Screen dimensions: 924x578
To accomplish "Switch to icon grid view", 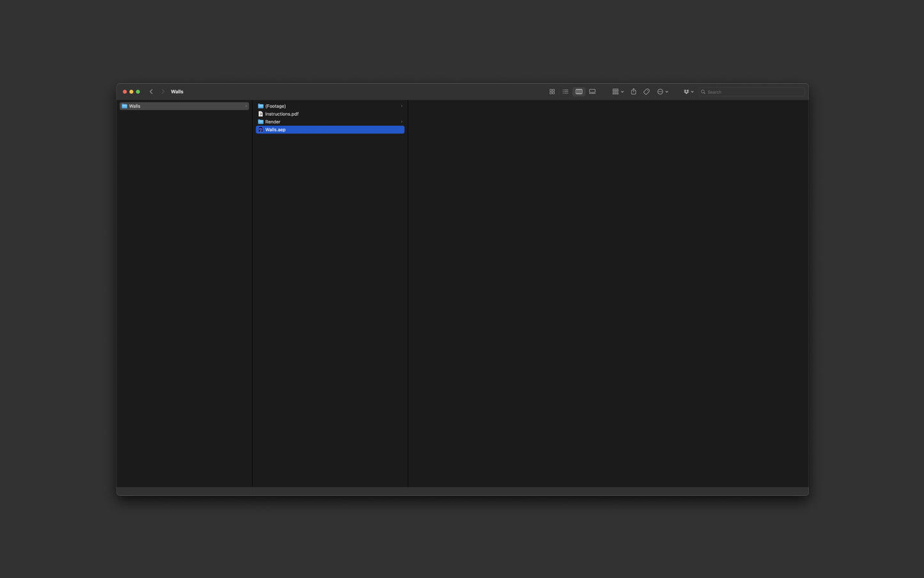I will point(552,91).
